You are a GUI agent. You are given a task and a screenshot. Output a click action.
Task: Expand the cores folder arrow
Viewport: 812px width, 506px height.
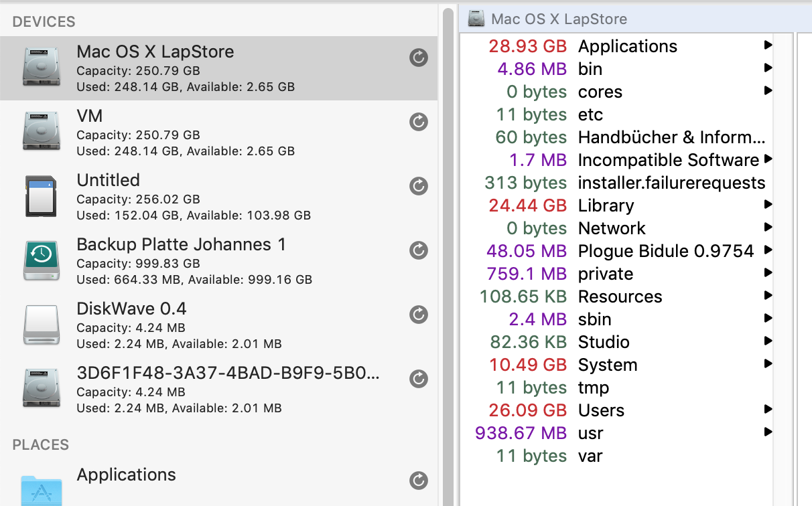coord(768,91)
